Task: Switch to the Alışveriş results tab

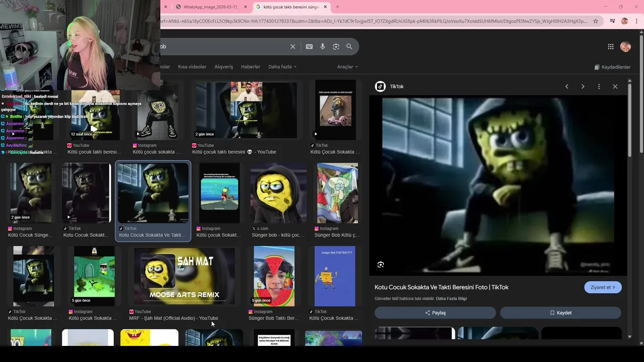Action: [224, 67]
